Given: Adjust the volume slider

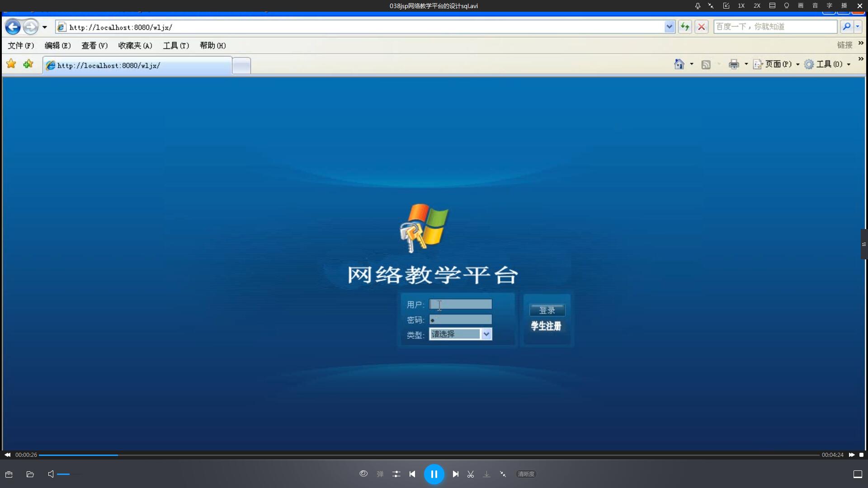Looking at the screenshot, I should (x=70, y=474).
